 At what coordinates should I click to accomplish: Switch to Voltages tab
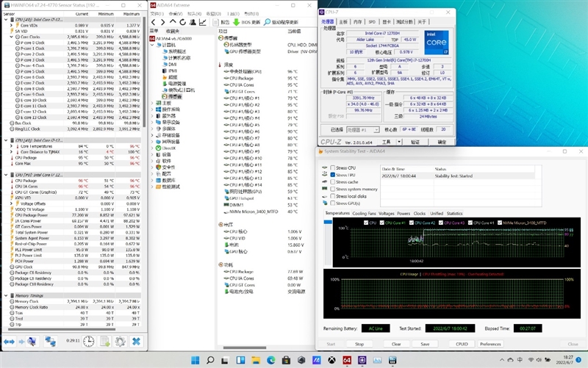[387, 214]
